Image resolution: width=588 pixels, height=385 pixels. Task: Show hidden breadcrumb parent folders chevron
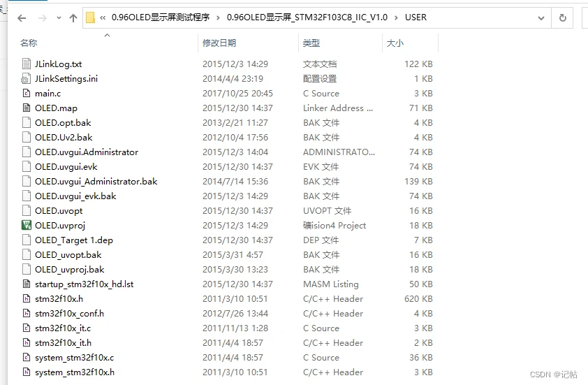(103, 17)
